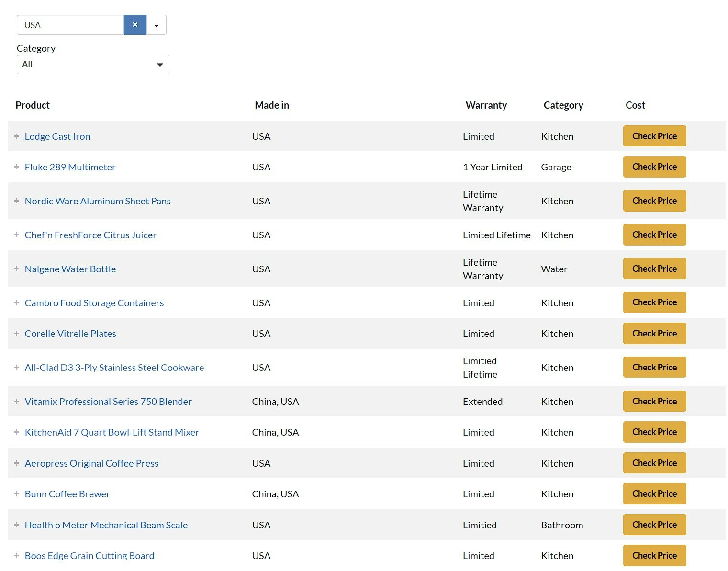Open the Made in filter dropdown arrow
The width and height of the screenshot is (728, 571).
pyautogui.click(x=157, y=25)
